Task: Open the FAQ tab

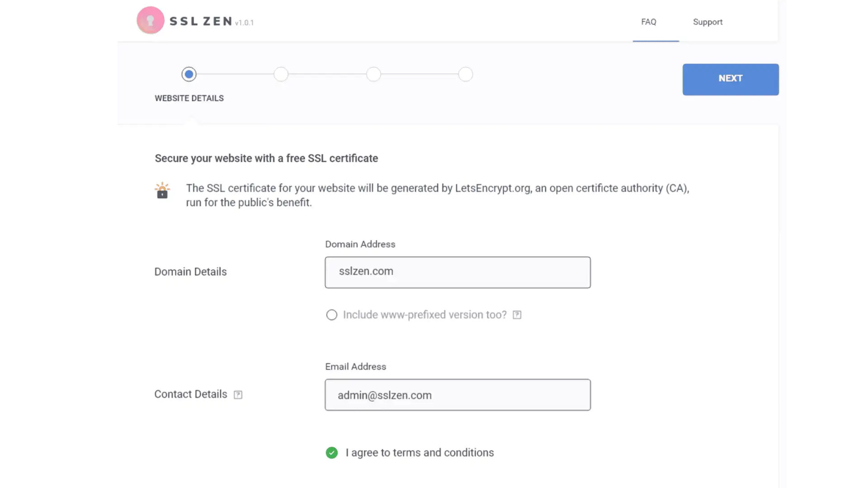Action: [649, 22]
